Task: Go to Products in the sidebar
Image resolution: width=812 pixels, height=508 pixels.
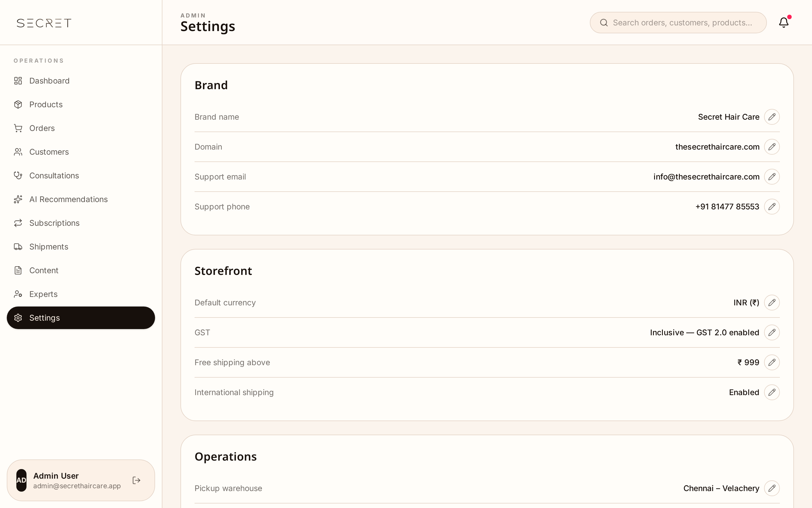Action: tap(81, 104)
